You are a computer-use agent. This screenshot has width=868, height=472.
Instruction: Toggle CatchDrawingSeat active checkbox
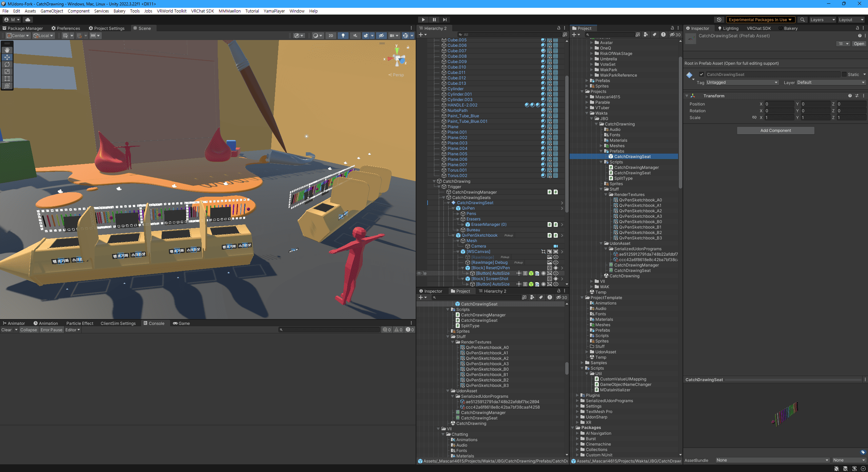pos(702,75)
